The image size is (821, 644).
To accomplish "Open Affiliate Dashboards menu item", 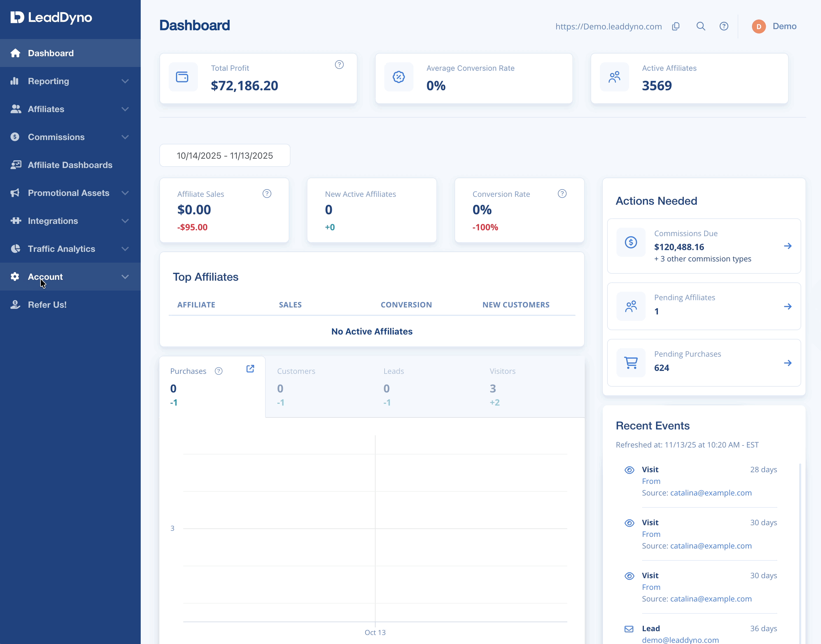I will click(x=70, y=165).
